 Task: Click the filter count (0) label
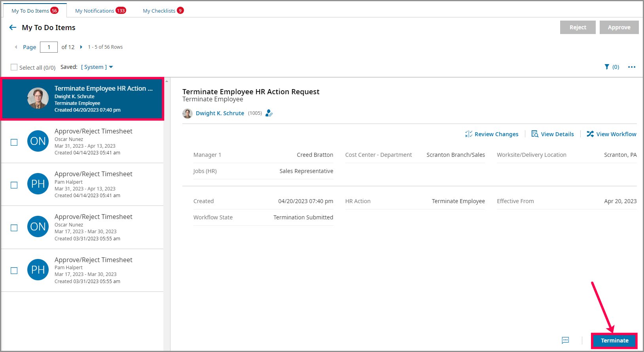pyautogui.click(x=616, y=67)
